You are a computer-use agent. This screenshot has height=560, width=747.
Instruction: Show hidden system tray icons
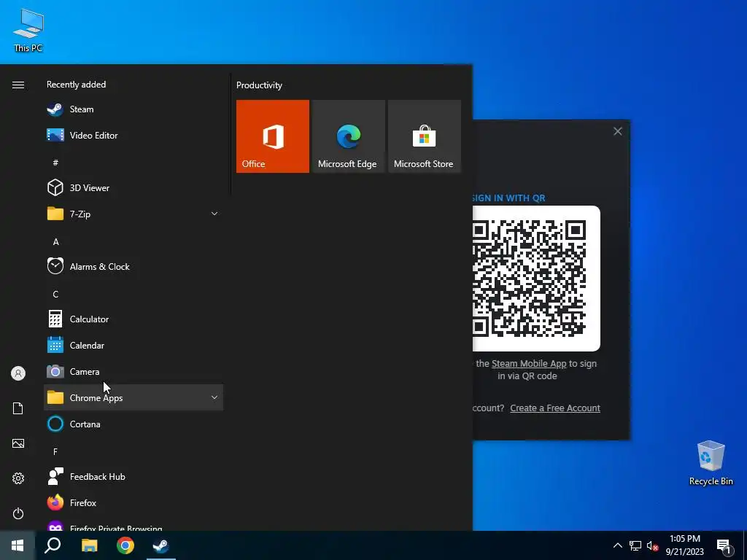coord(617,545)
